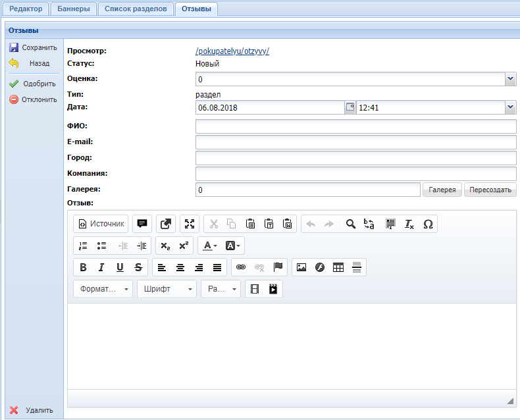The image size is (520, 420).
Task: Insert an image into the review
Action: 301,267
